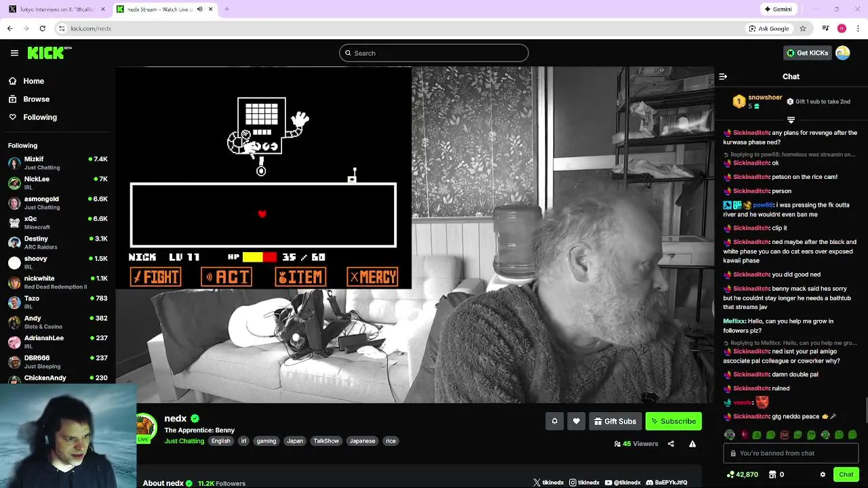
Task: Open Gemini from the browser title bar
Action: coord(778,9)
